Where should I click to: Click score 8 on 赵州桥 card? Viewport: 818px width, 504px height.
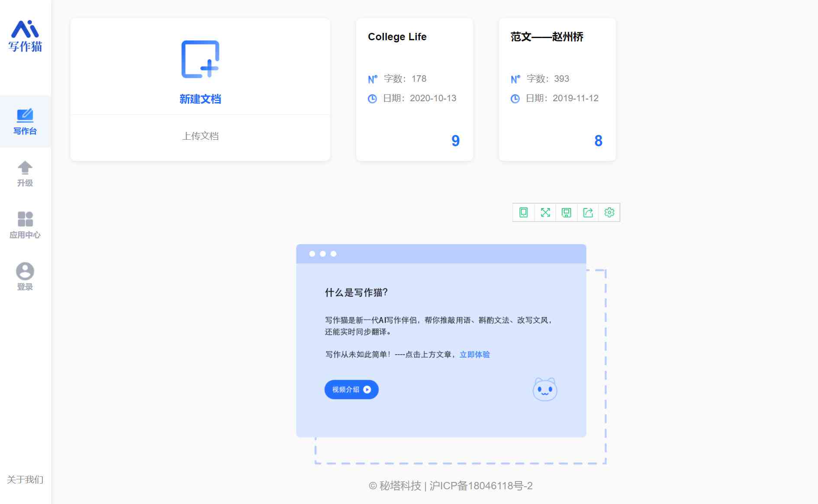tap(599, 141)
